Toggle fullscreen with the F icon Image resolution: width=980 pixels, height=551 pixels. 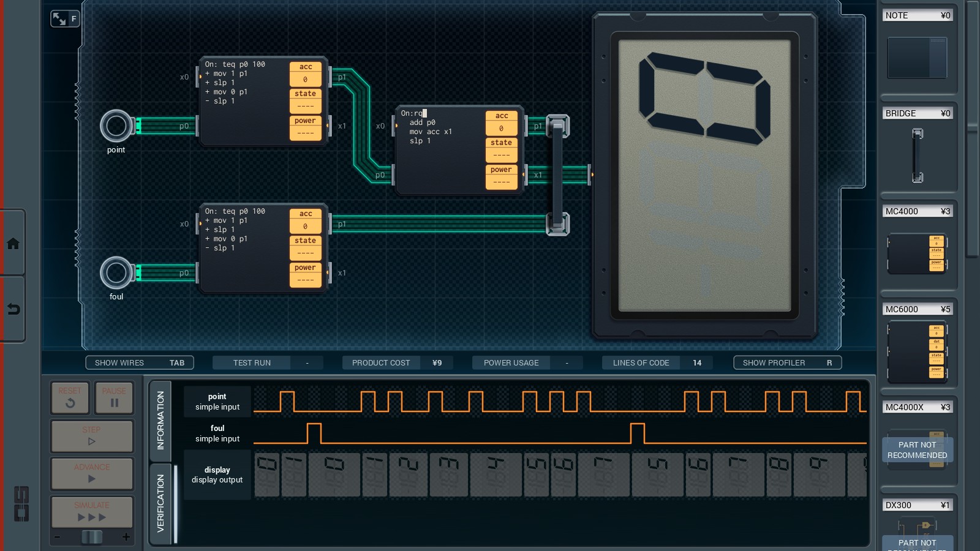pyautogui.click(x=64, y=18)
